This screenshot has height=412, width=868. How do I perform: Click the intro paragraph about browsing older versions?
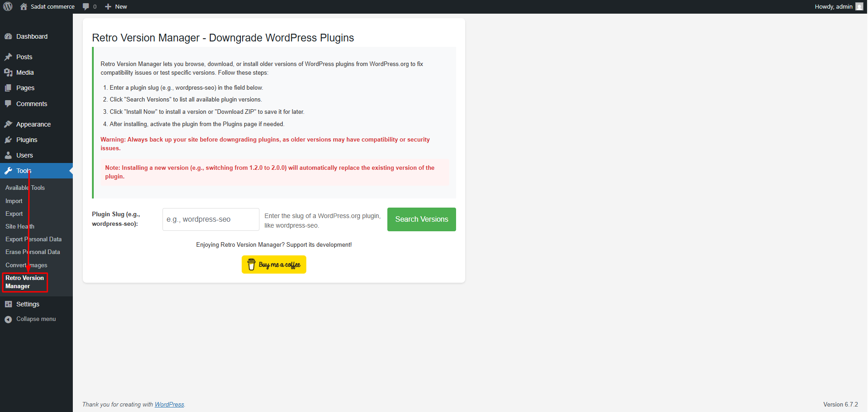(262, 68)
